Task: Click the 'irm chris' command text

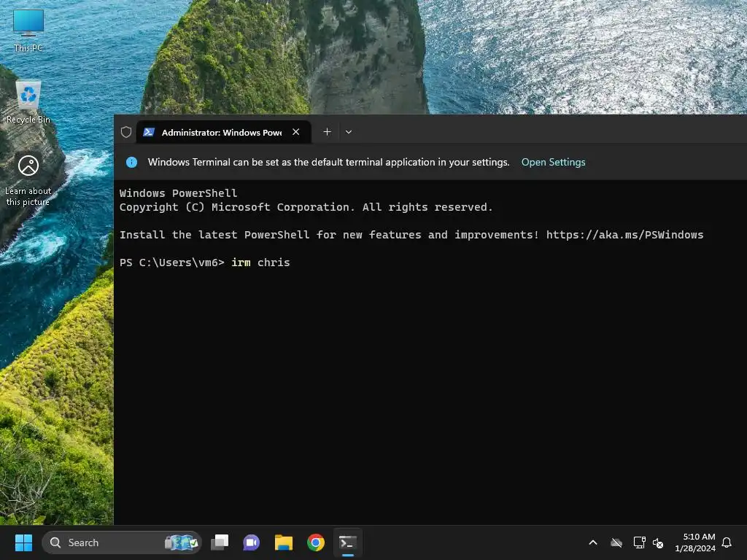Action: click(260, 262)
